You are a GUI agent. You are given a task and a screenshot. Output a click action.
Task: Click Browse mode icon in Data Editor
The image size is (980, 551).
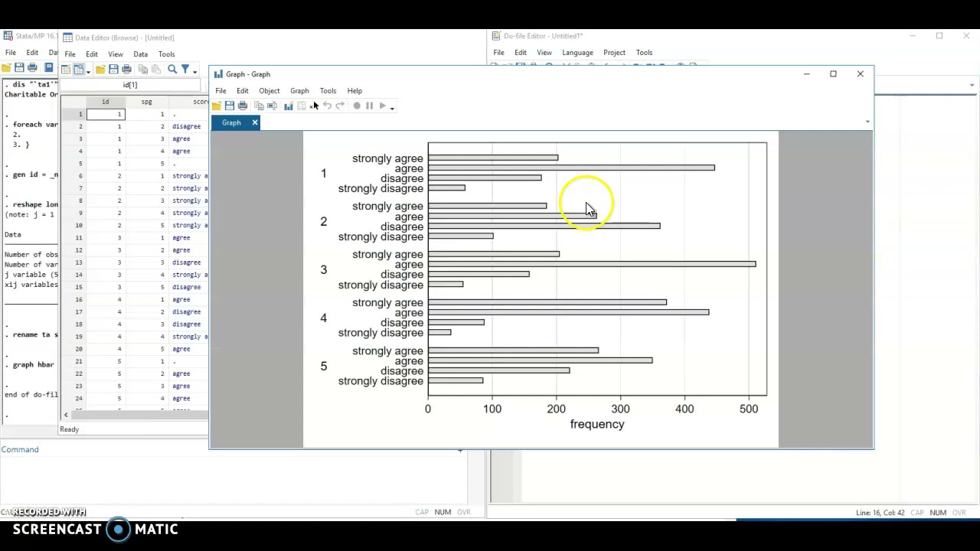point(78,69)
